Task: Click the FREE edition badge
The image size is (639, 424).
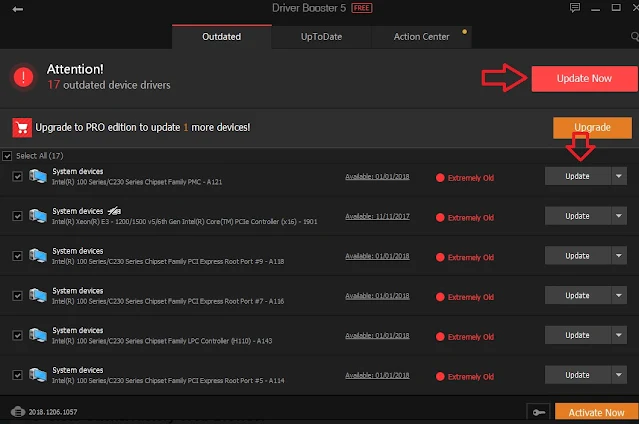Action: (362, 8)
